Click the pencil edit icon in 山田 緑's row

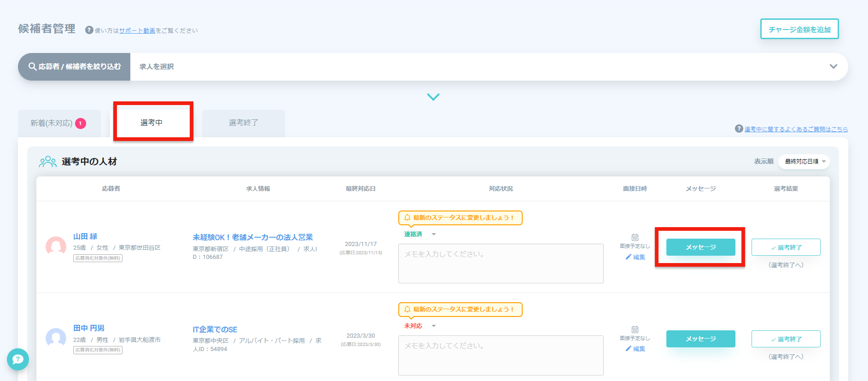tap(628, 257)
